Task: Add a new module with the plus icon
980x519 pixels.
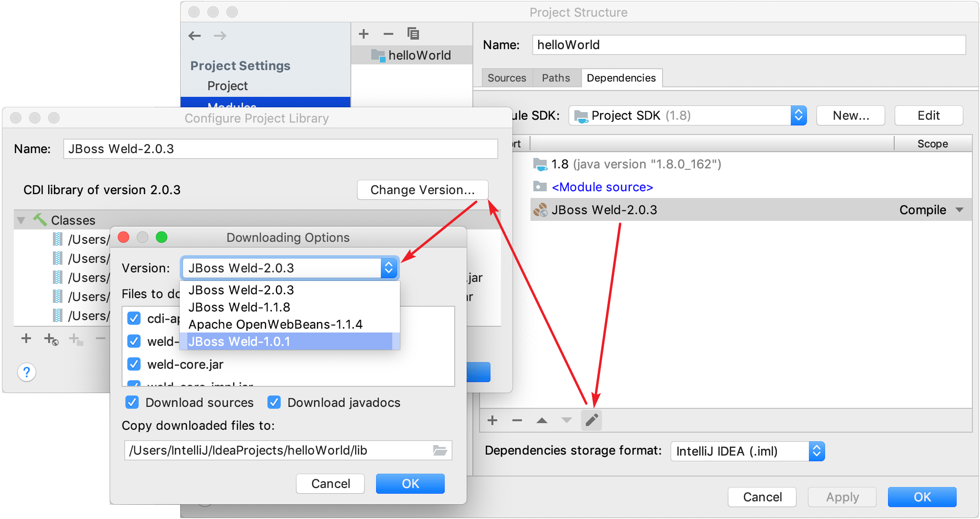Action: point(364,34)
